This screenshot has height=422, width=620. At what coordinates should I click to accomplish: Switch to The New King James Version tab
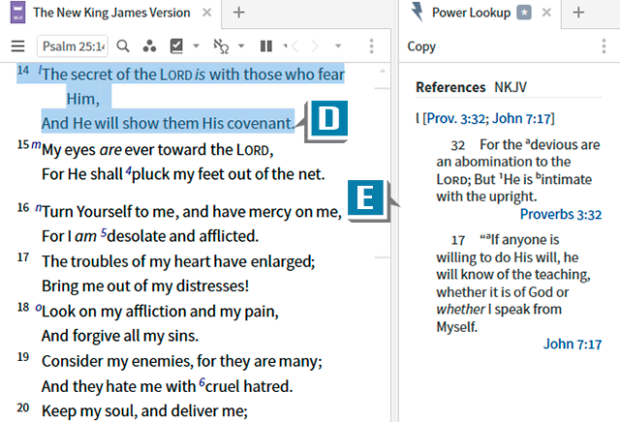108,13
